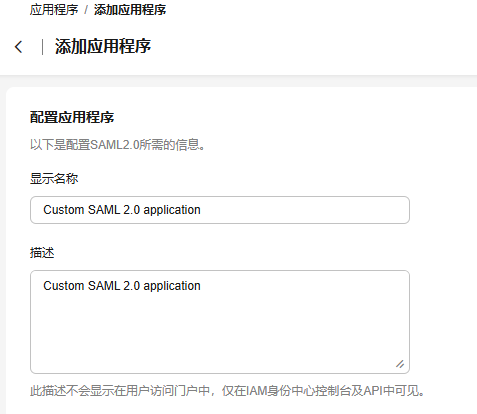The width and height of the screenshot is (477, 414).
Task: Click the word '门户' in description note
Action: (180, 391)
